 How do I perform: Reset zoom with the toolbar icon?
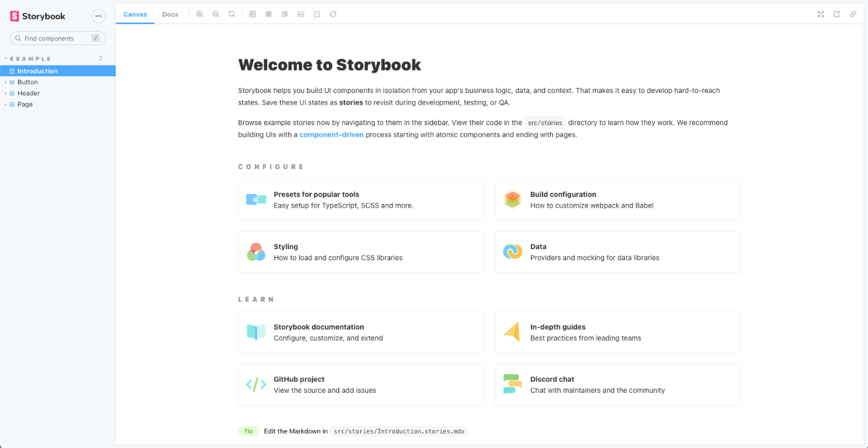[x=232, y=14]
